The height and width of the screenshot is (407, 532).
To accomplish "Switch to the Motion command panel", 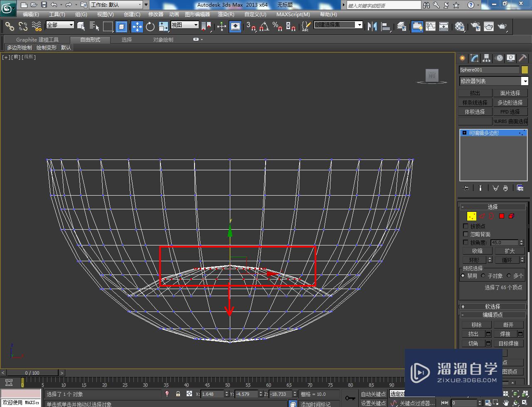I will [x=499, y=58].
